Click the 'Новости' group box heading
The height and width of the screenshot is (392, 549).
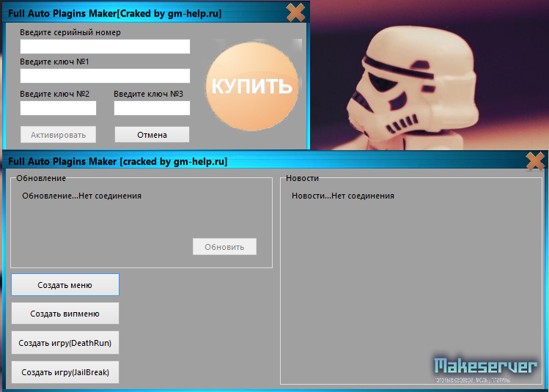point(302,178)
